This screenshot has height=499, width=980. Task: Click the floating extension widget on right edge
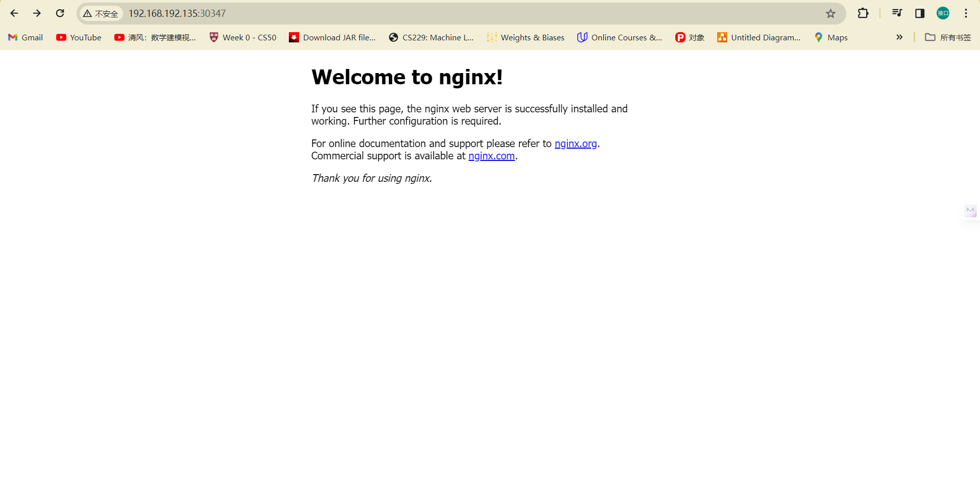tap(970, 210)
